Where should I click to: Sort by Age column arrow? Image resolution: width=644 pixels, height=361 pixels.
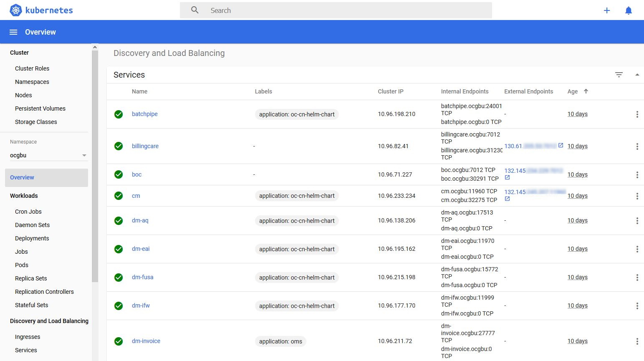tap(586, 91)
